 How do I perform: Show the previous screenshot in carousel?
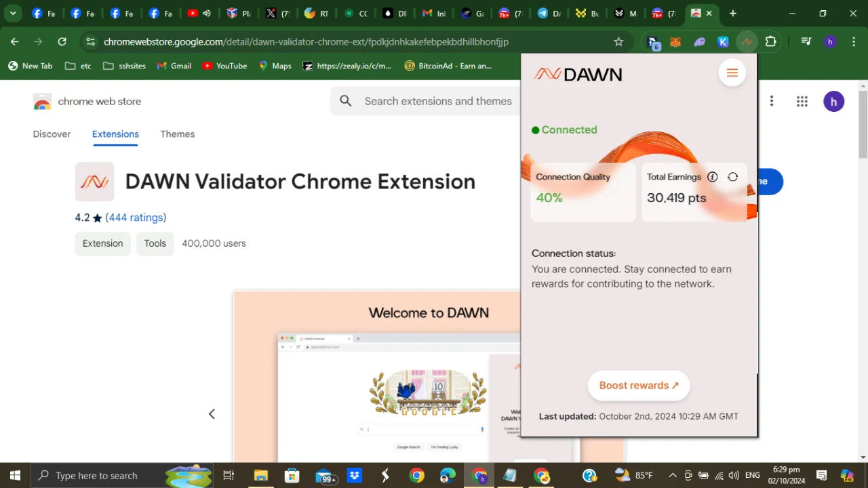(x=212, y=414)
